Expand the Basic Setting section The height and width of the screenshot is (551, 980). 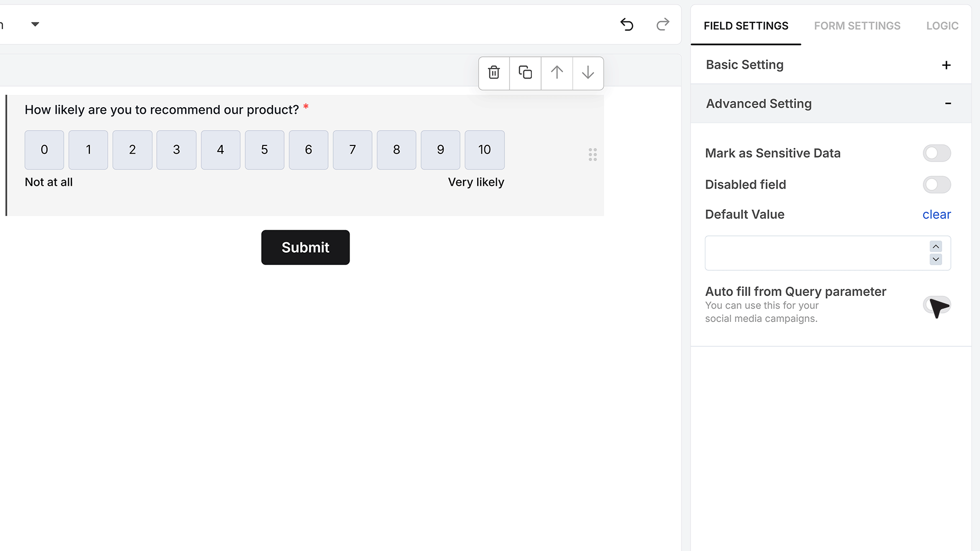tap(946, 65)
